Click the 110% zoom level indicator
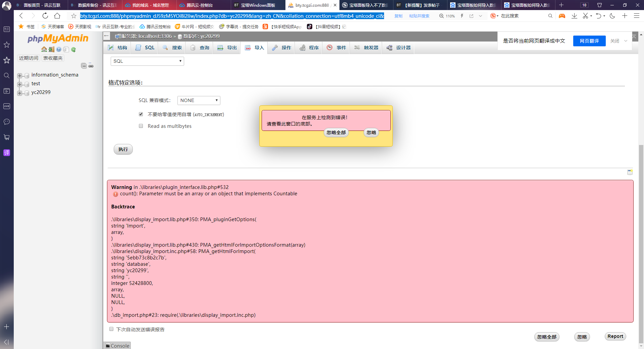The width and height of the screenshot is (644, 349). coord(447,16)
